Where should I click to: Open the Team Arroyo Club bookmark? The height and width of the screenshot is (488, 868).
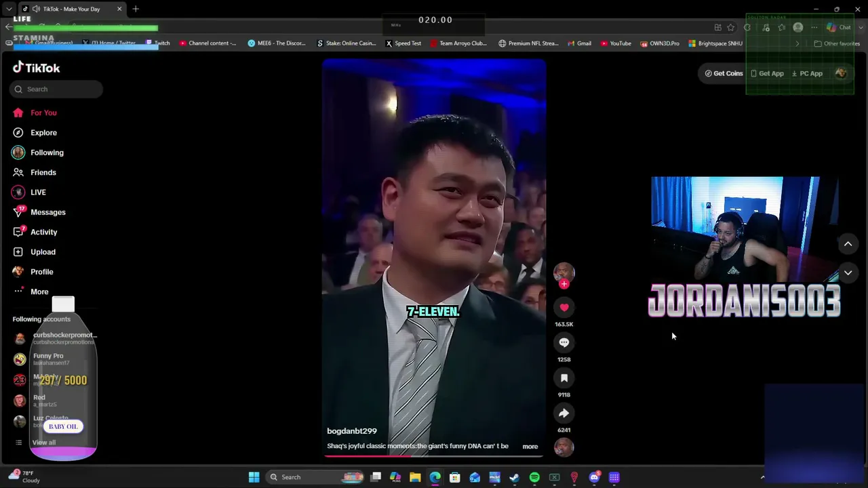click(x=458, y=43)
